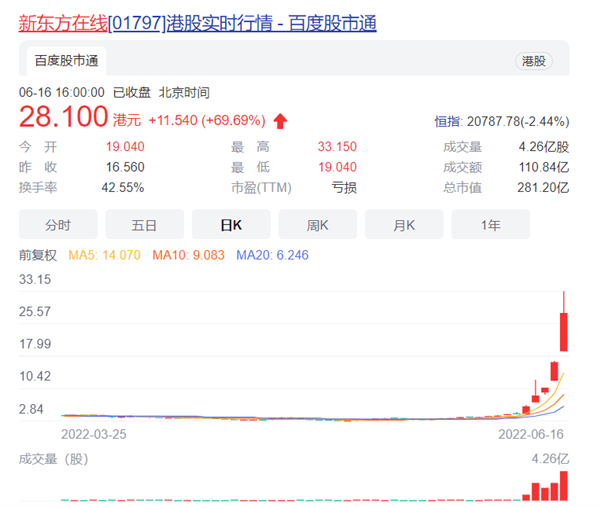
Task: Click the 25.57 price axis label
Action: 35,311
